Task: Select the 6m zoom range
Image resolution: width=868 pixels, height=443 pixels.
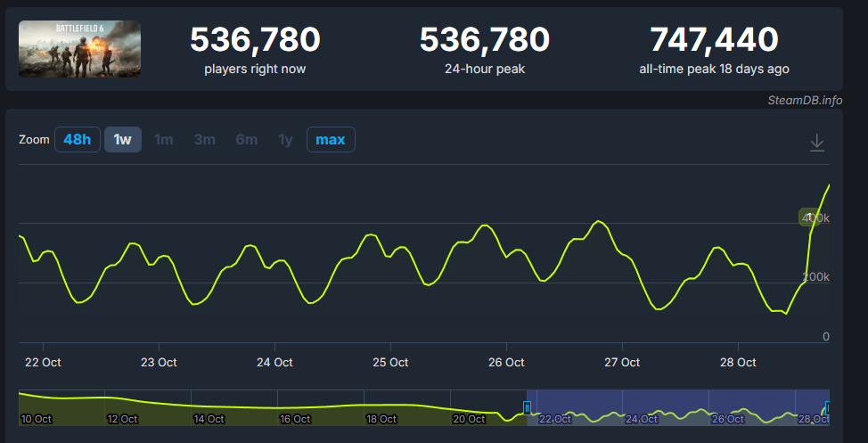Action: point(246,140)
